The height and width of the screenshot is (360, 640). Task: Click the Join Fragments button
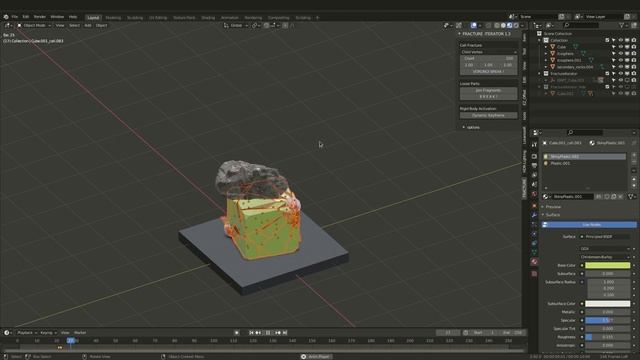coord(489,90)
